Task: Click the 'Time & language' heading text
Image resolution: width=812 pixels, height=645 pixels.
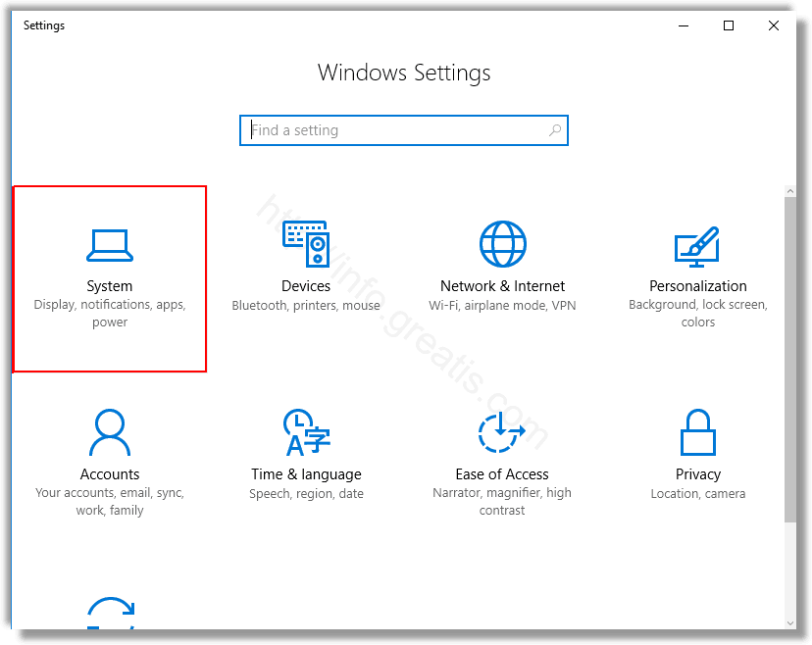Action: pyautogui.click(x=306, y=474)
